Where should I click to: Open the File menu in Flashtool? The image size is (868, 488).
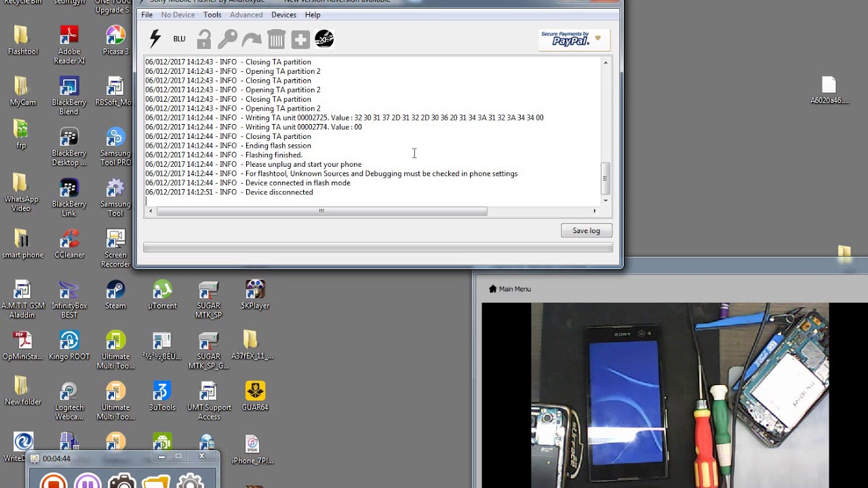click(146, 15)
